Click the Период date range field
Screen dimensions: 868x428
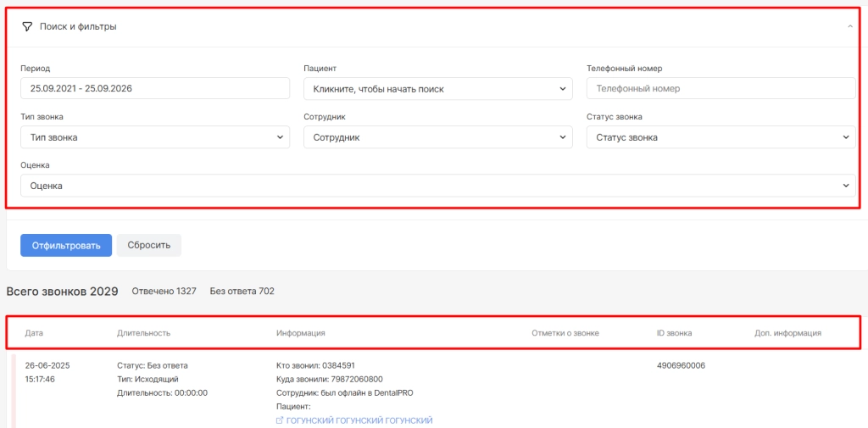click(155, 89)
